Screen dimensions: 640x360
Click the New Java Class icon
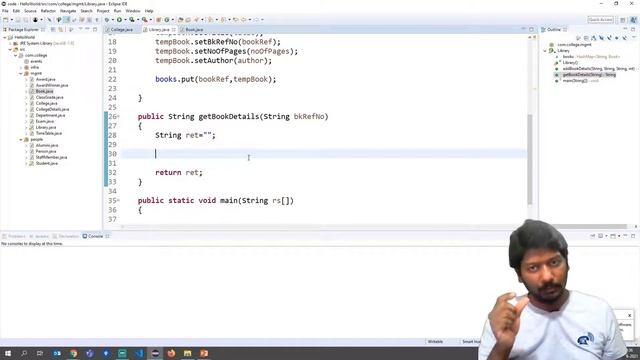point(167,20)
